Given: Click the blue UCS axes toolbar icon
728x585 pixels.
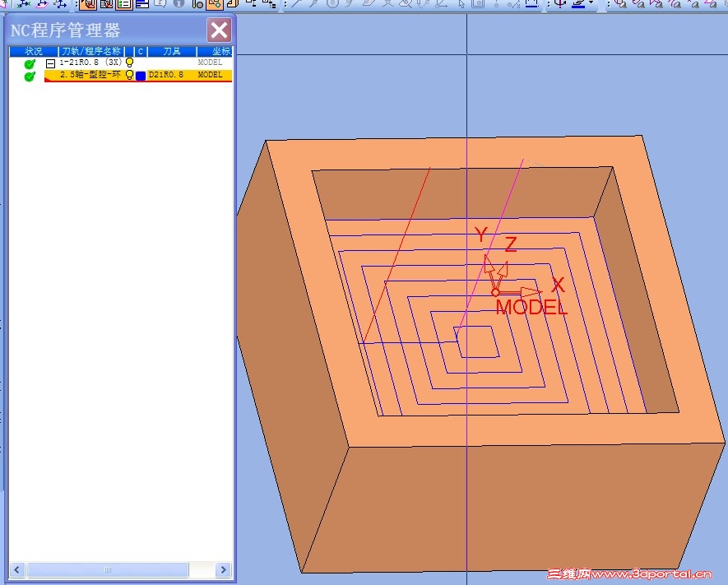Looking at the screenshot, I should [x=24, y=4].
